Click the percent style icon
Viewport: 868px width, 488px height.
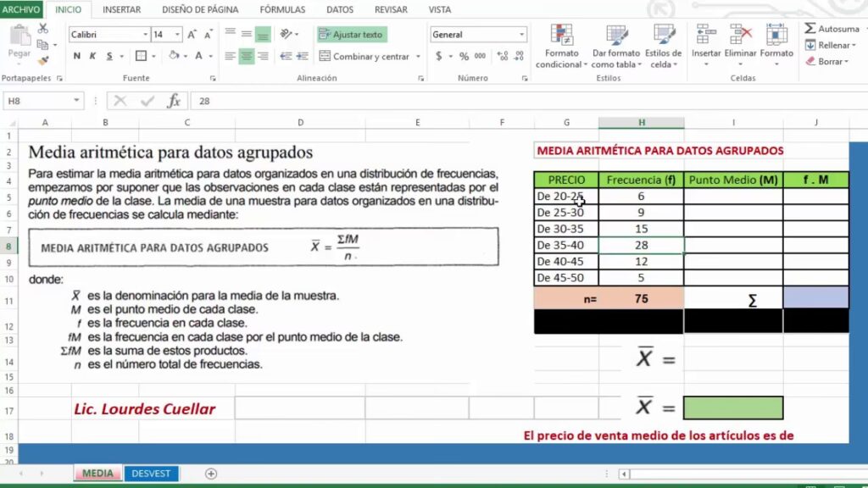pos(464,56)
